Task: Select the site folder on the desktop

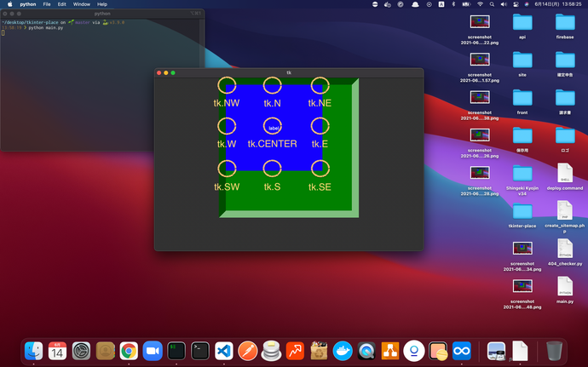Action: click(522, 64)
